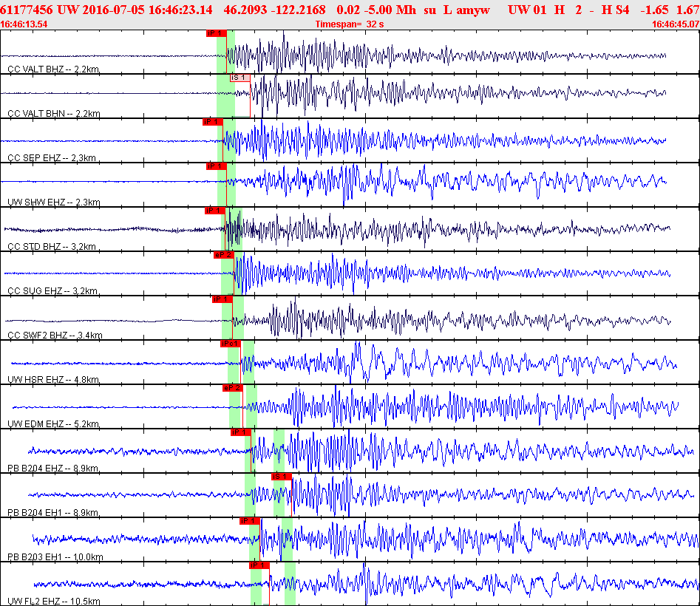Click the second green band on B203 EH1
The height and width of the screenshot is (606, 700).
[288, 539]
